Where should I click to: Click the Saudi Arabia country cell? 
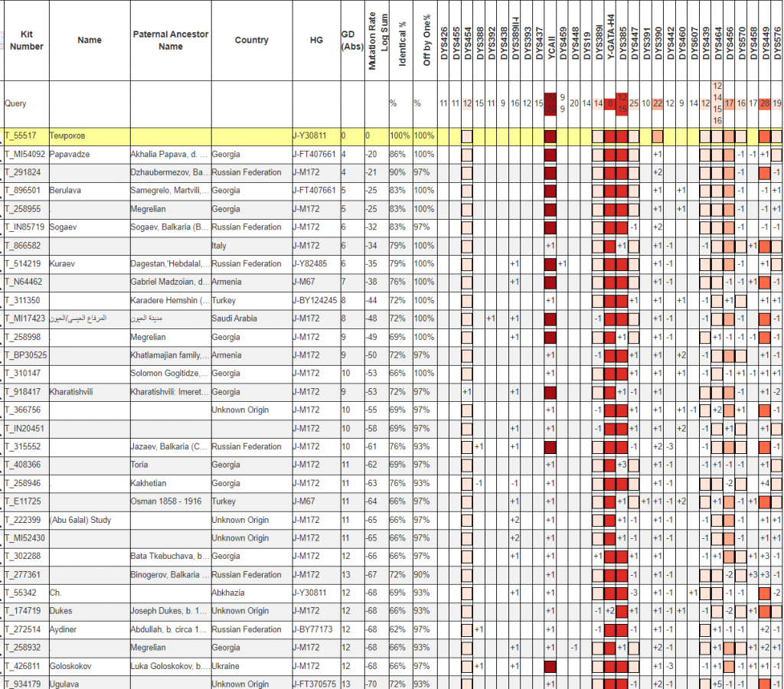(x=236, y=318)
